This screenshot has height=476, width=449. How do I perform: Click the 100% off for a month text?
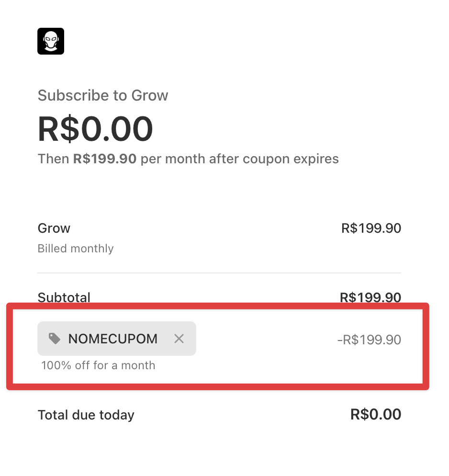click(x=98, y=365)
